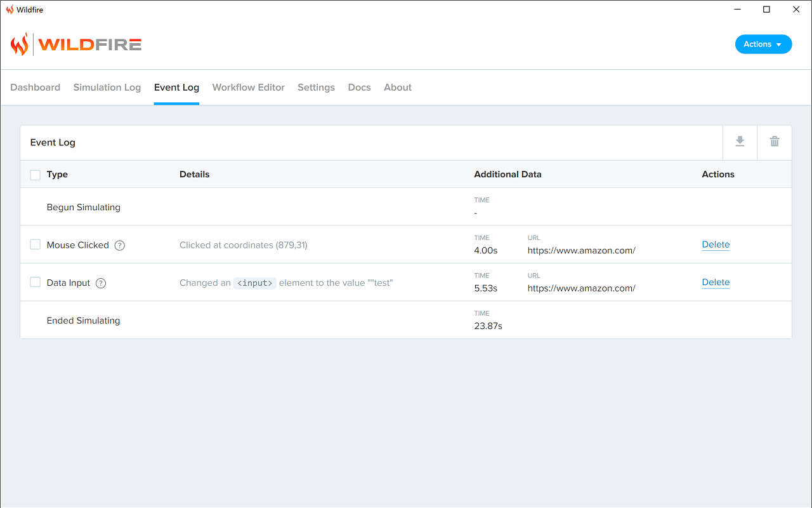The height and width of the screenshot is (508, 812).
Task: Delete the Data Input event
Action: (716, 283)
